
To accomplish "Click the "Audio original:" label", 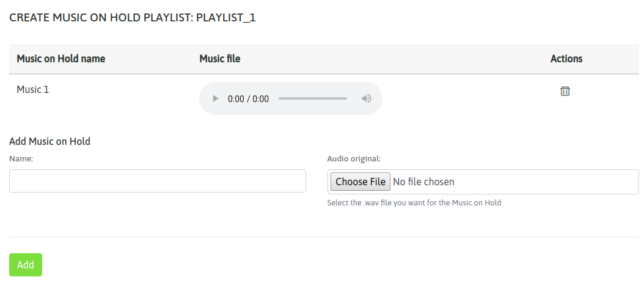I will click(x=354, y=158).
